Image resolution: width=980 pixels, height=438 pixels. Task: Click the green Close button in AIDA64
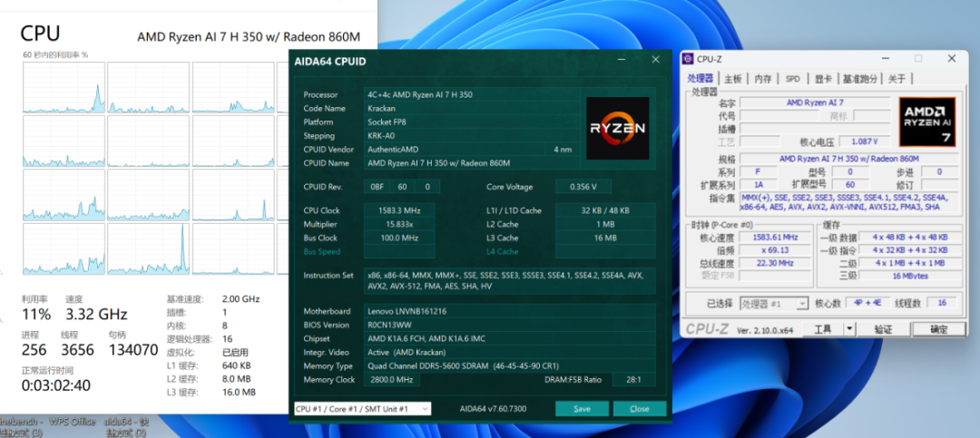tap(640, 409)
